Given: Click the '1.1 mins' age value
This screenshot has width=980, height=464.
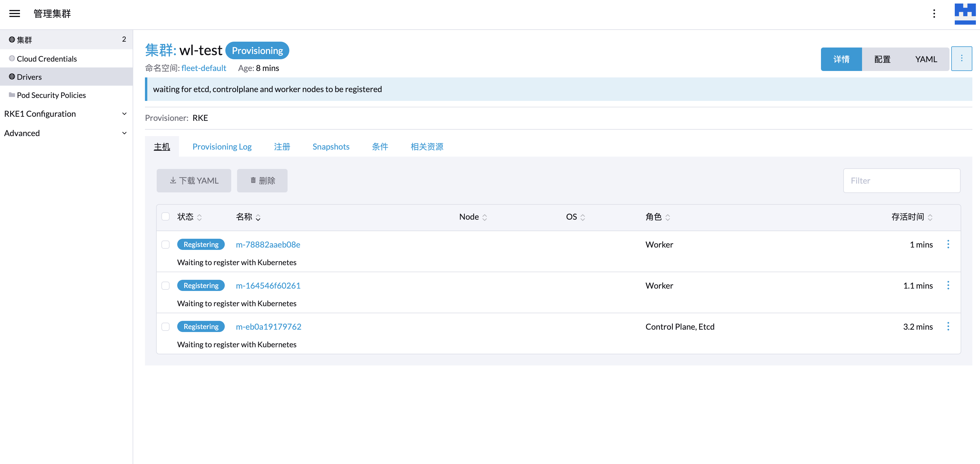Looking at the screenshot, I should (x=918, y=286).
